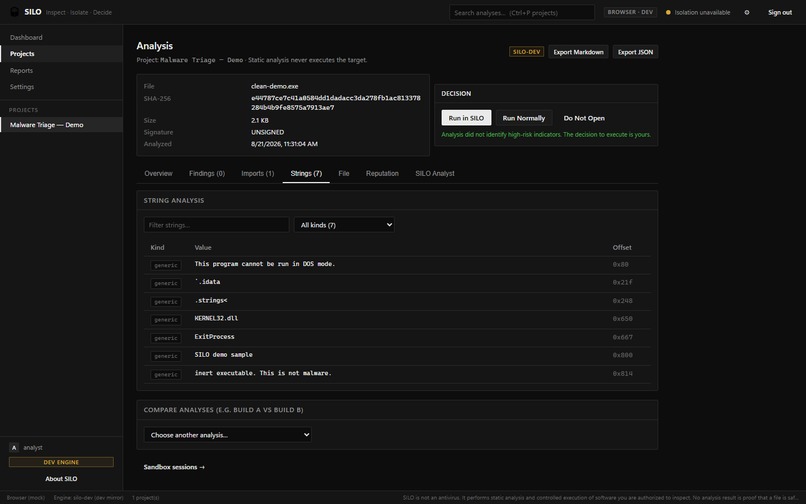
Task: Switch to the Findings (0) tab
Action: [207, 173]
